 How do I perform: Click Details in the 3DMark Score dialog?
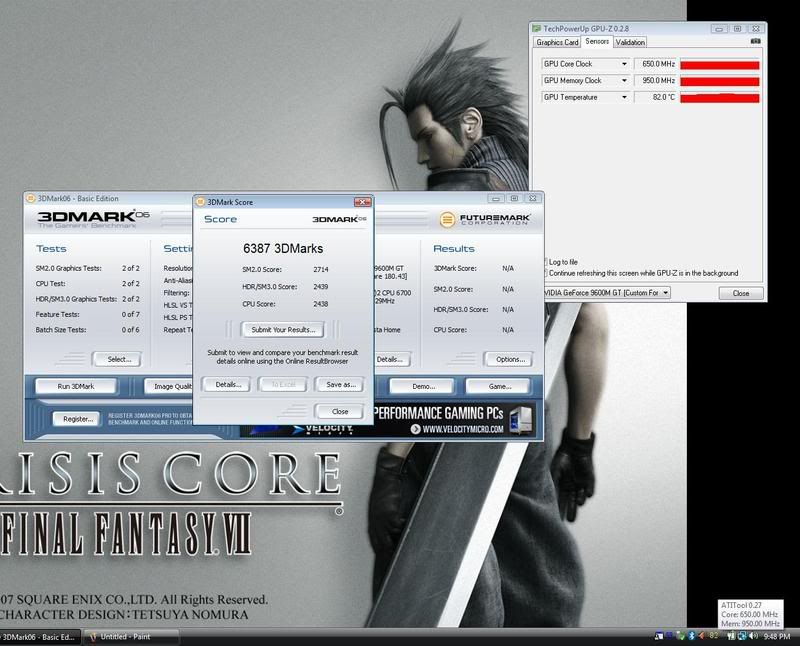coord(227,384)
